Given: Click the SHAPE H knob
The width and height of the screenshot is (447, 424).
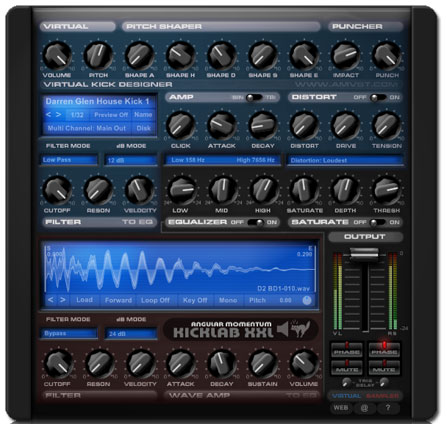Looking at the screenshot, I should click(180, 56).
